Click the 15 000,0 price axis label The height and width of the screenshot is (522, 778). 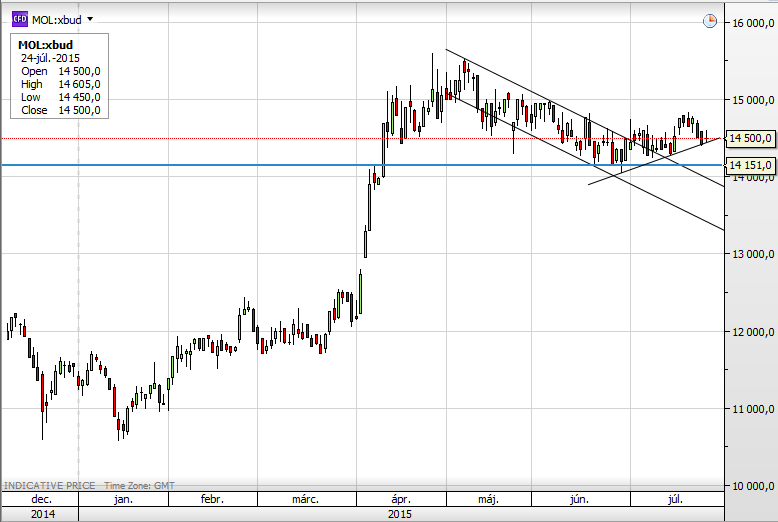753,100
